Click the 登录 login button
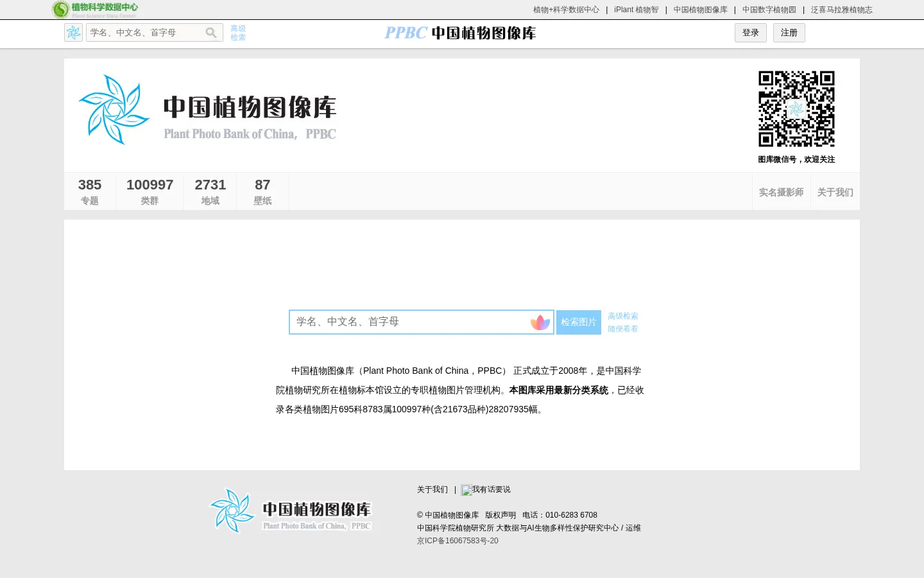 751,33
